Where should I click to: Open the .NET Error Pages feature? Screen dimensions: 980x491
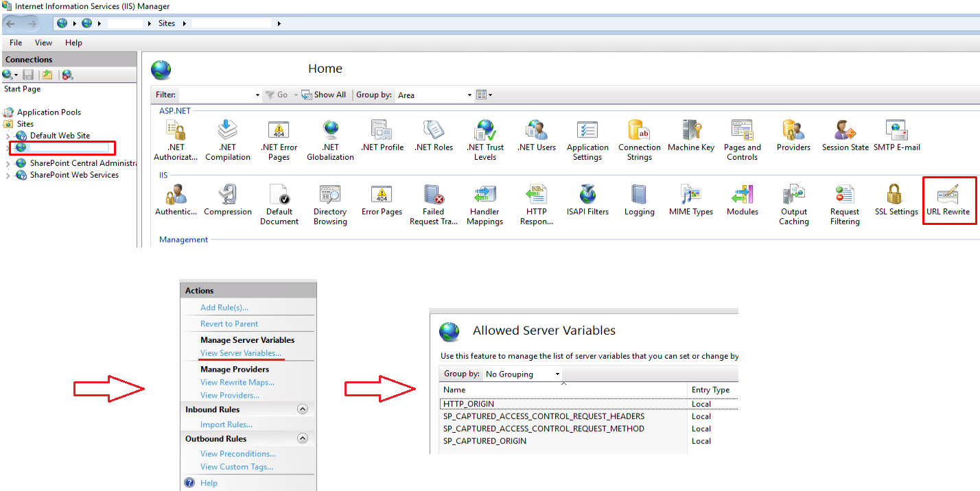pos(279,135)
